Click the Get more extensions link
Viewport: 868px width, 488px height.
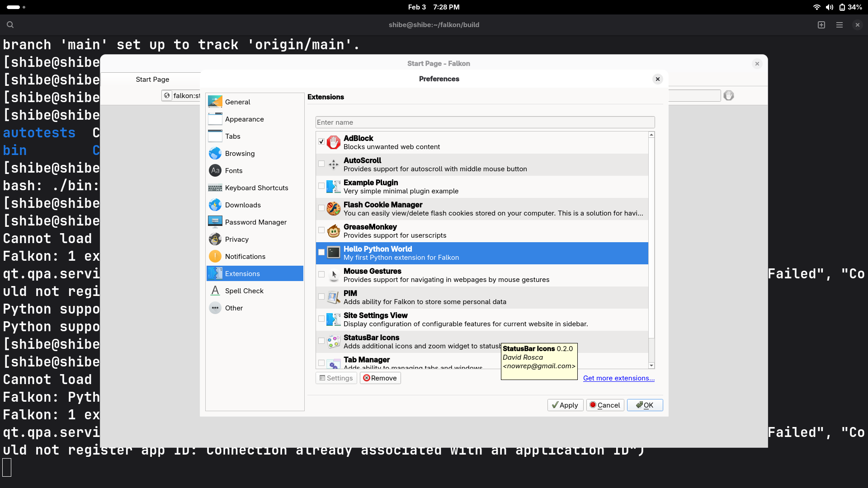[618, 378]
